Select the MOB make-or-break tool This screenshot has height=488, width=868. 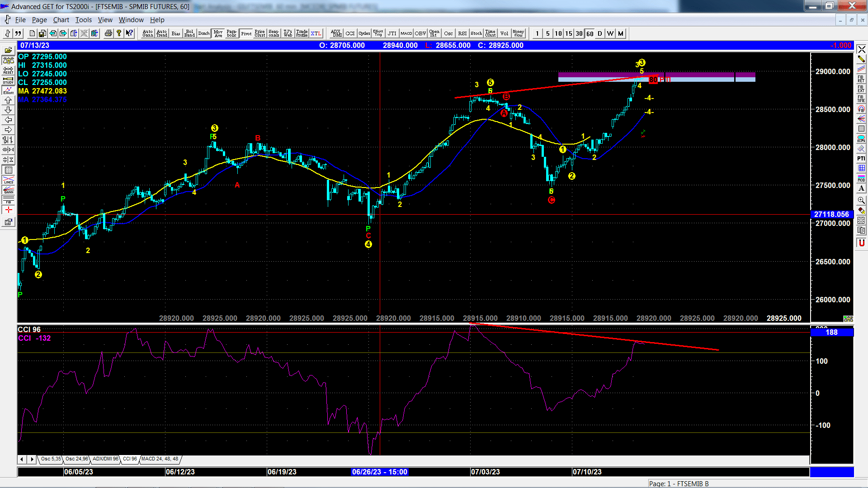pos(861,178)
